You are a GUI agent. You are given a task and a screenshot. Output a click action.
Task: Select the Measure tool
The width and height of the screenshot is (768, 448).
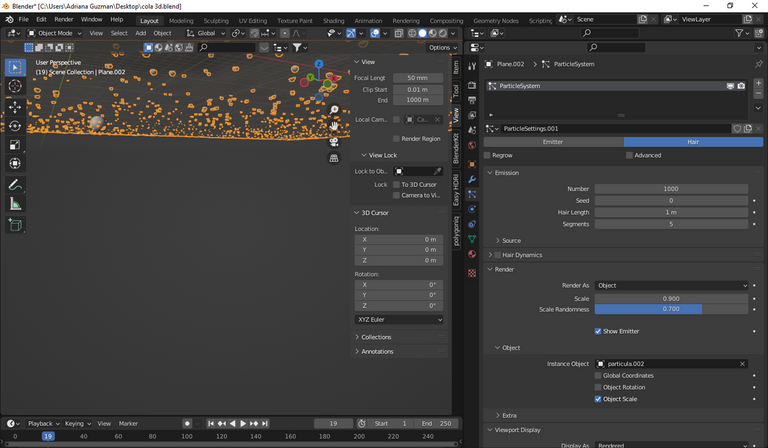(x=15, y=204)
